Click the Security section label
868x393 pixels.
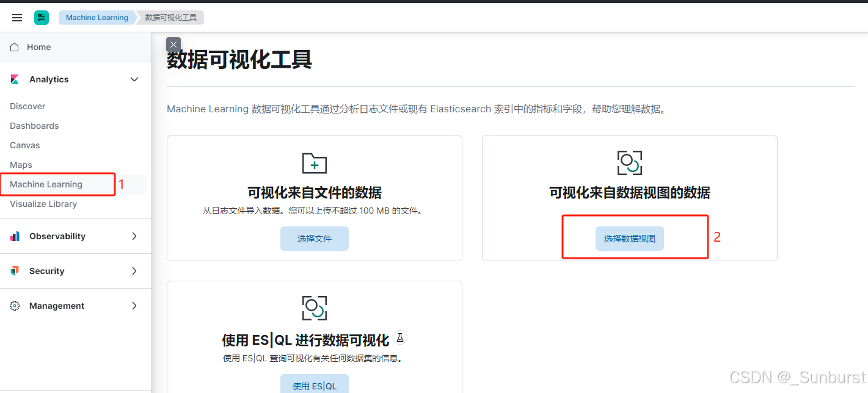coord(47,271)
